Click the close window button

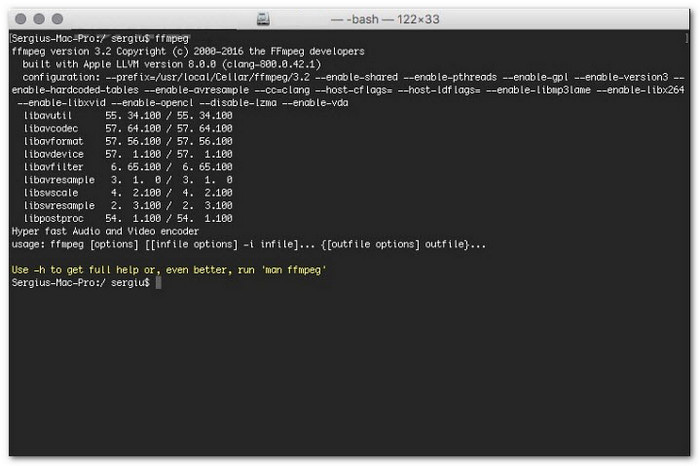[21, 19]
